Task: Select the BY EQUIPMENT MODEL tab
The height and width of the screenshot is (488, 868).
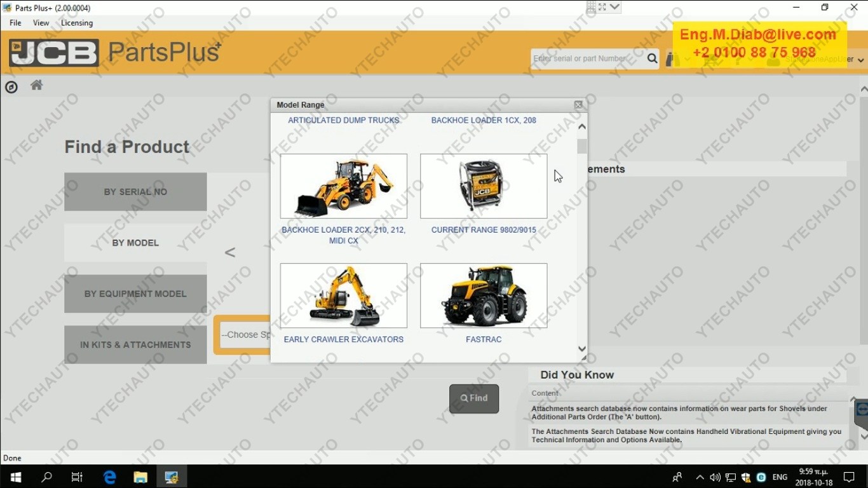Action: 135,294
